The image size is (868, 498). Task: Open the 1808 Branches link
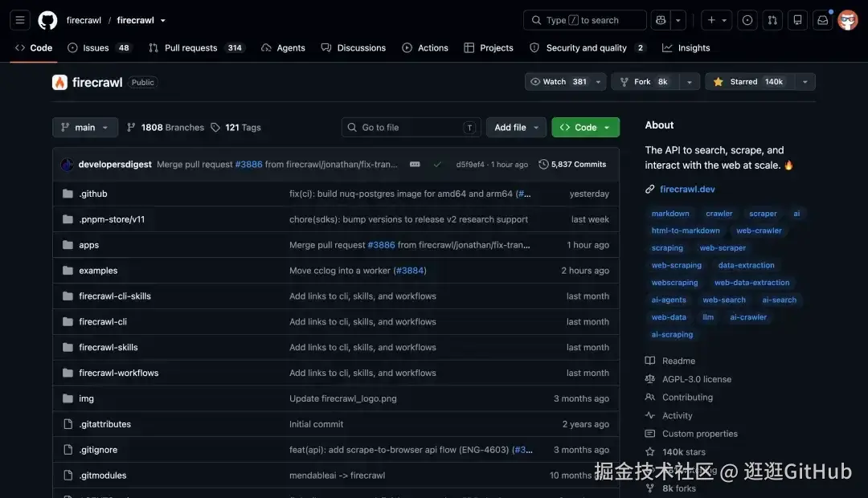click(166, 127)
